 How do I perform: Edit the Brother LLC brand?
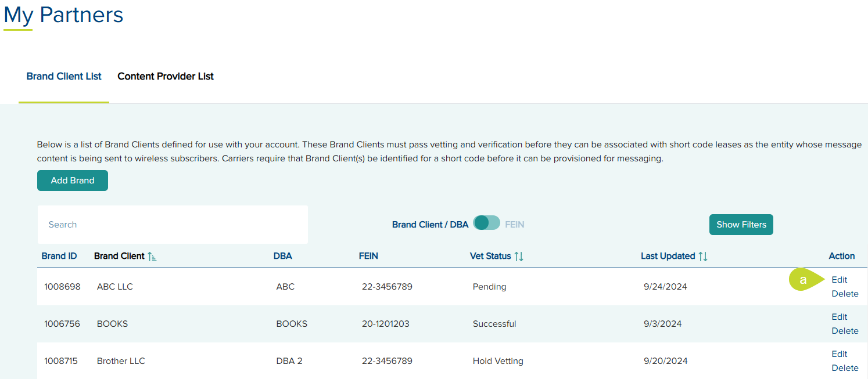[839, 354]
